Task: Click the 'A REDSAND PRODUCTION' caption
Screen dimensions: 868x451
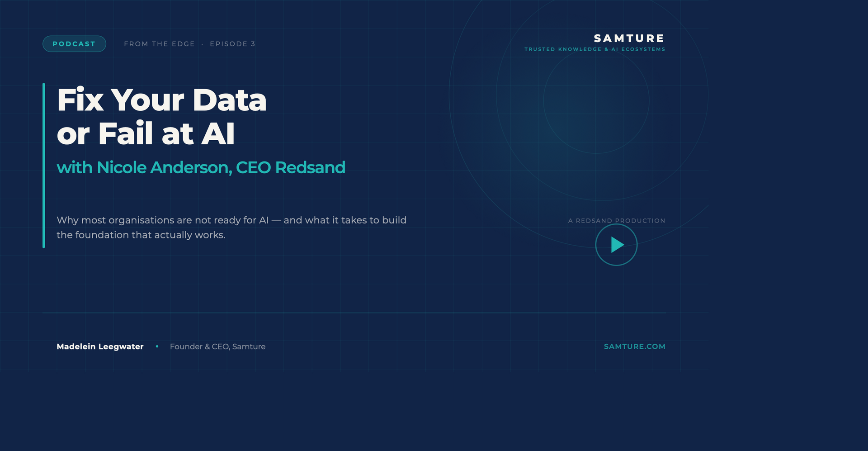Action: [617, 221]
